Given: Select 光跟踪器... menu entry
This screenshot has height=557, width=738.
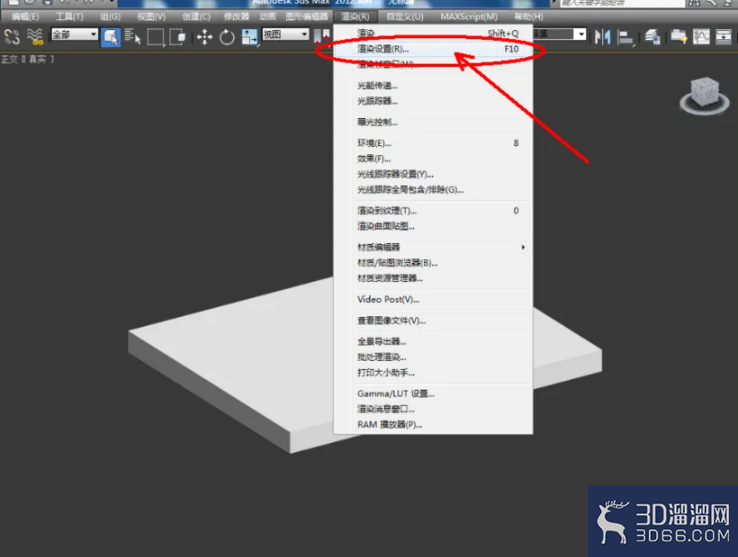Looking at the screenshot, I should click(433, 101).
